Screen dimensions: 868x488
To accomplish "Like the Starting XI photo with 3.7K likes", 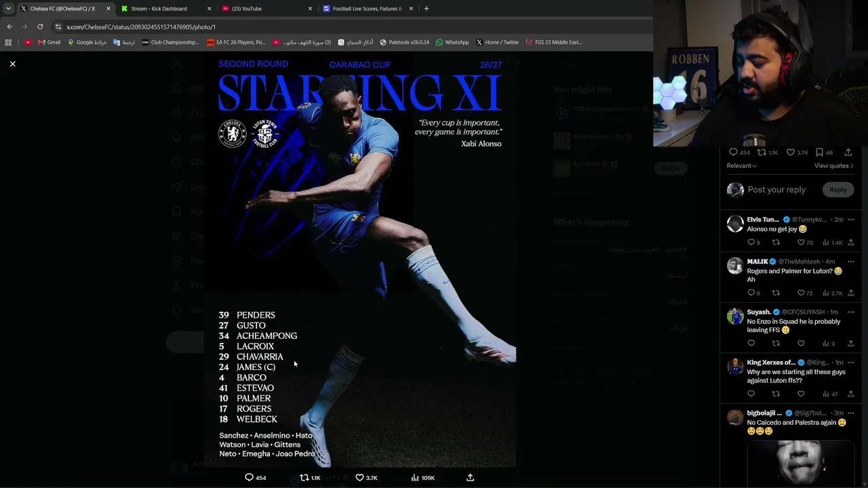I will 366,478.
